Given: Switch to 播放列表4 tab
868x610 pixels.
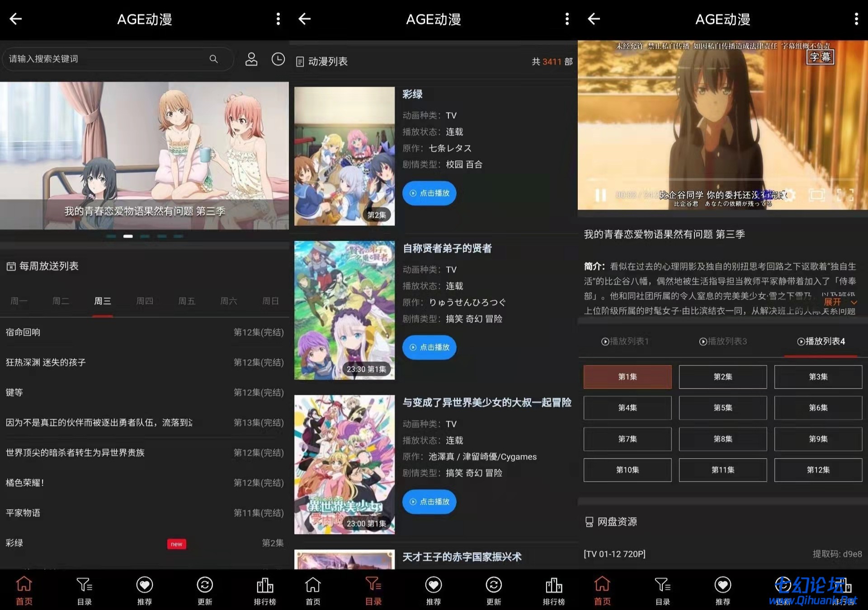Looking at the screenshot, I should coord(821,341).
